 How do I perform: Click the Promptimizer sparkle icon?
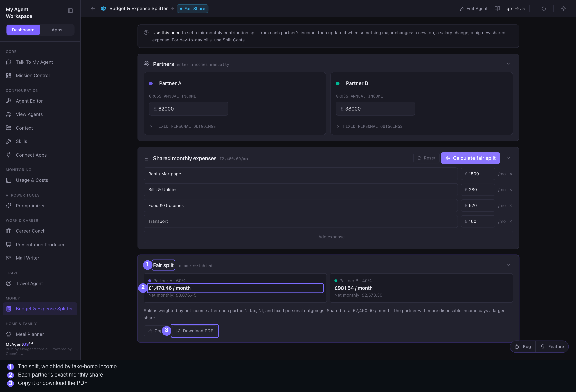[x=9, y=206]
